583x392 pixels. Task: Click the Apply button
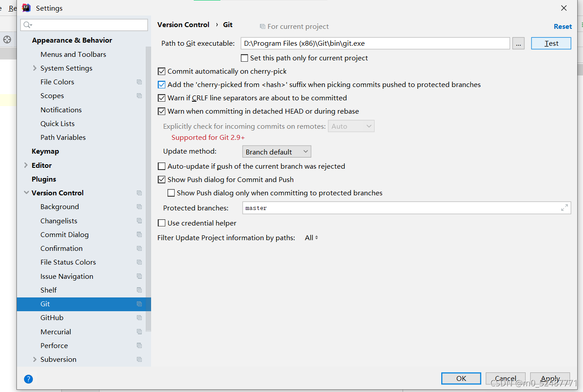[550, 378]
